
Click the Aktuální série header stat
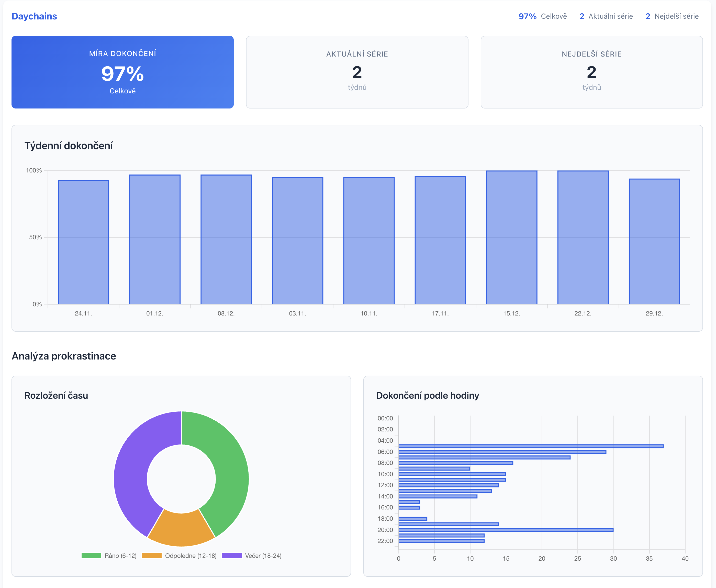tap(606, 16)
